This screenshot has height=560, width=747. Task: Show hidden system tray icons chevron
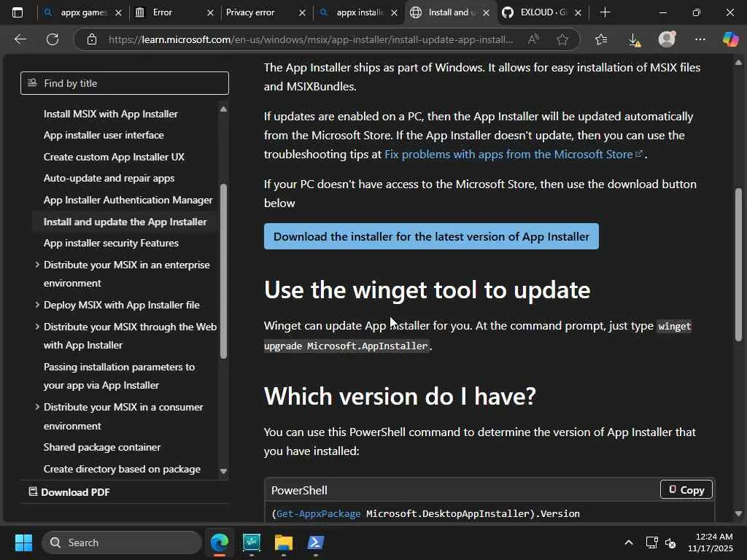(628, 542)
